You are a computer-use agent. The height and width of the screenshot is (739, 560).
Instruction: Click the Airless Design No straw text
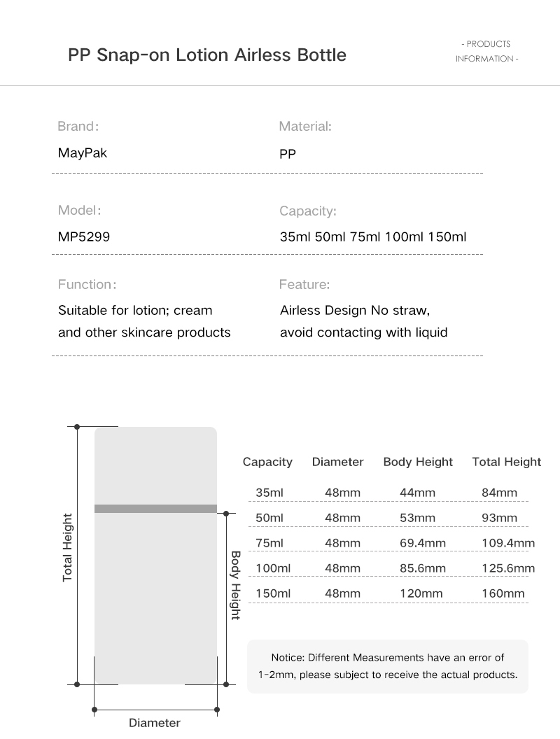354,311
